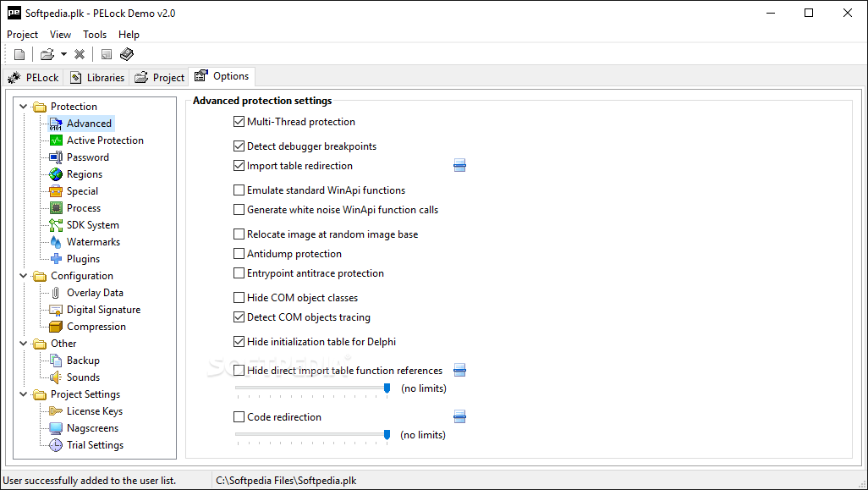Image resolution: width=868 pixels, height=490 pixels.
Task: Enable Hide direct import table function references
Action: (x=239, y=371)
